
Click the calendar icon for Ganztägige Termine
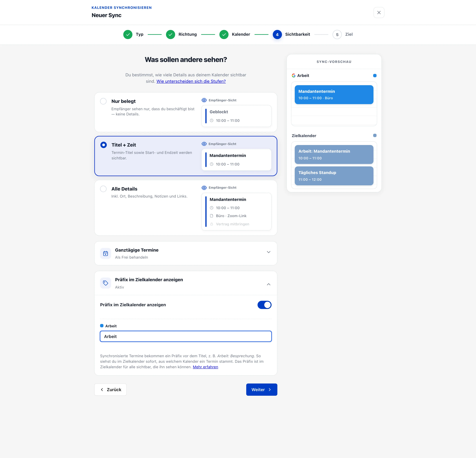(x=105, y=253)
